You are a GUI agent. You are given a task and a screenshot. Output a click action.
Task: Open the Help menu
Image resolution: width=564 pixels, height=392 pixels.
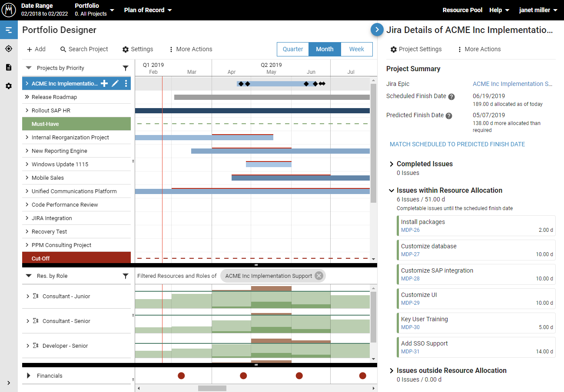(x=499, y=10)
